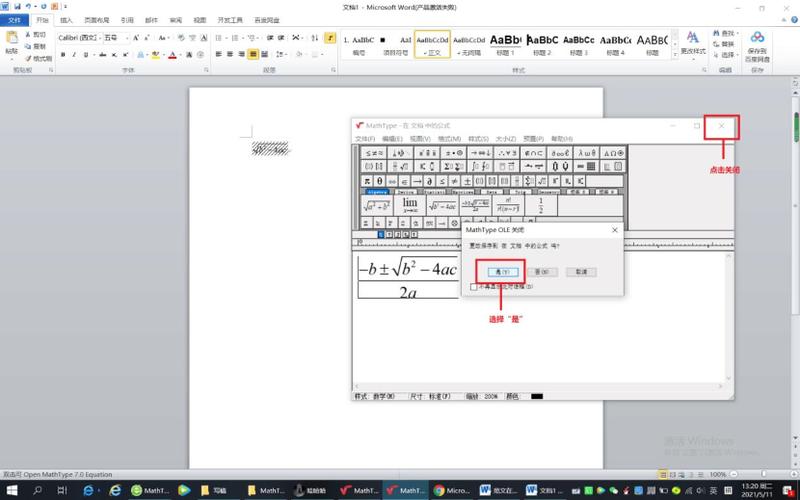Insert the theta symbol in MathType small bar
Screen dimensions: 800x500
[380, 181]
